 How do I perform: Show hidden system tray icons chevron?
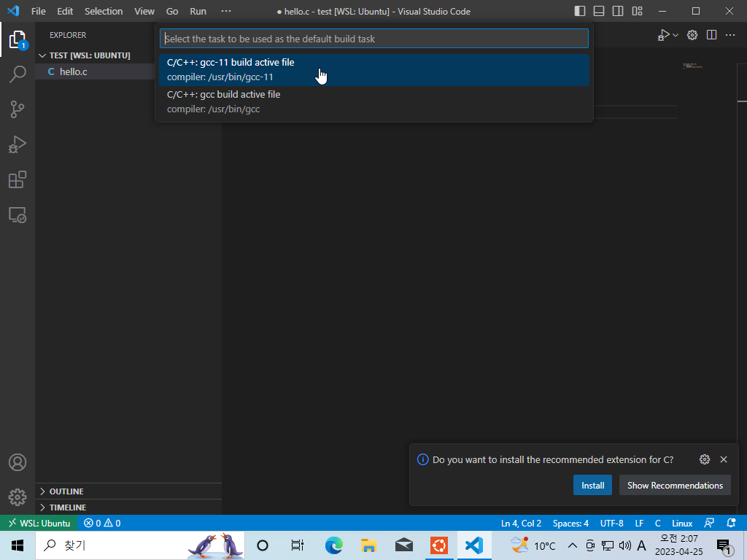pyautogui.click(x=573, y=545)
